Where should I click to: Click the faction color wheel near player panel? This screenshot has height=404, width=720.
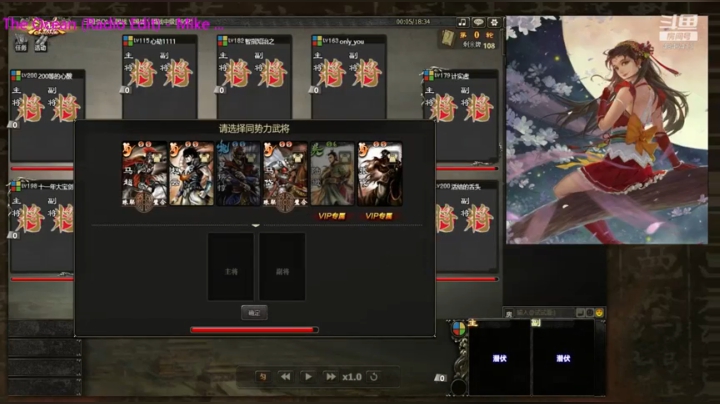coord(459,329)
